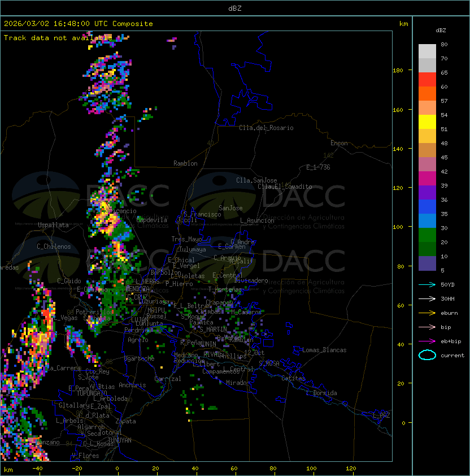The height and width of the screenshot is (476, 470).
Task: Click the '180' tick on the right axis
Action: point(398,71)
